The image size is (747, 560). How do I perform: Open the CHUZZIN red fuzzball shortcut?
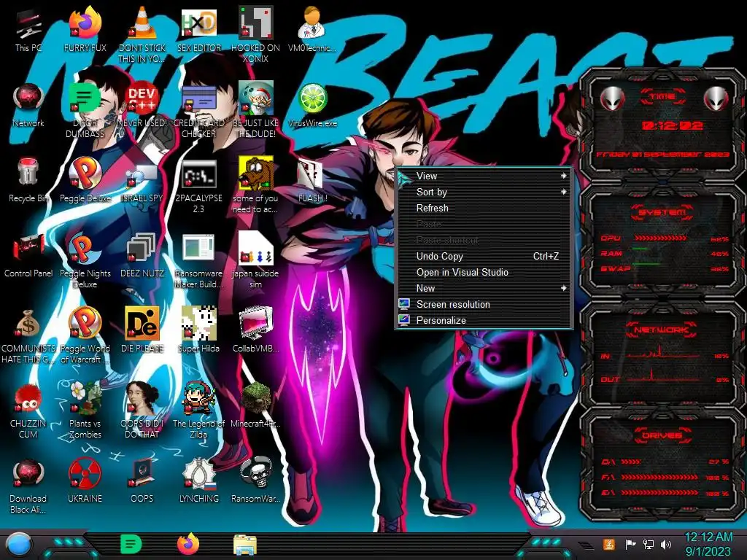coord(28,410)
